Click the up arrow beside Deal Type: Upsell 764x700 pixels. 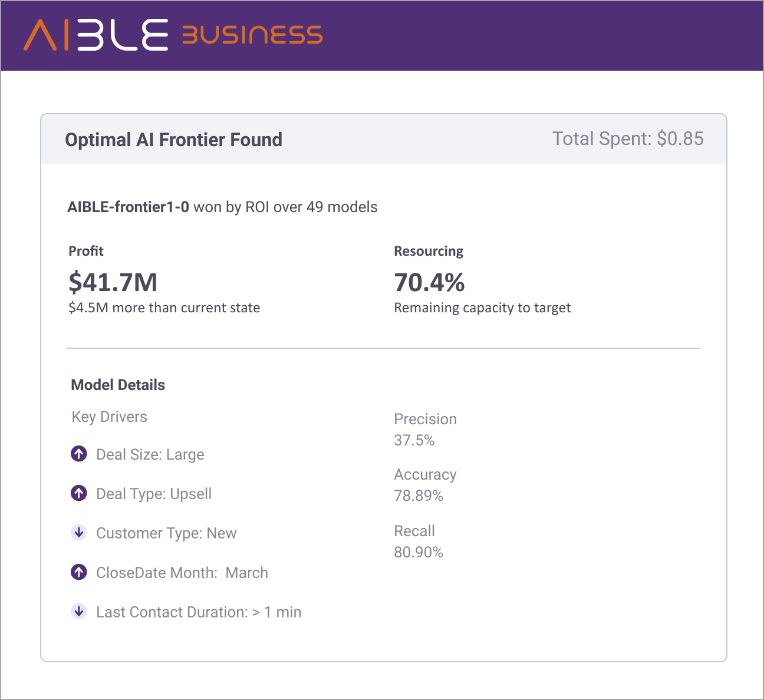pyautogui.click(x=79, y=493)
